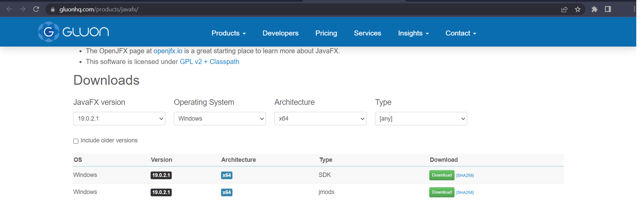644x202 pixels.
Task: Enable the Include older versions checkbox
Action: (76, 141)
